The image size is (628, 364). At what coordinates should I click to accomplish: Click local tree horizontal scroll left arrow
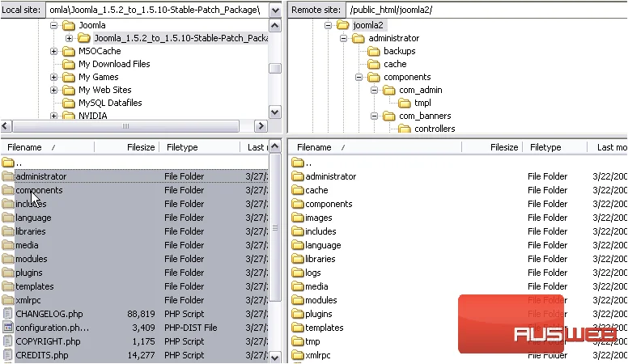click(6, 126)
